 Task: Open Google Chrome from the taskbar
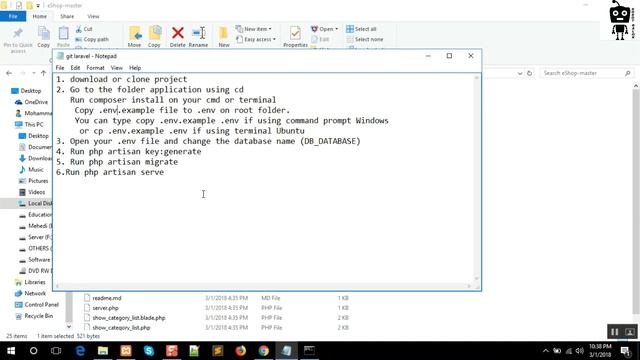264,351
